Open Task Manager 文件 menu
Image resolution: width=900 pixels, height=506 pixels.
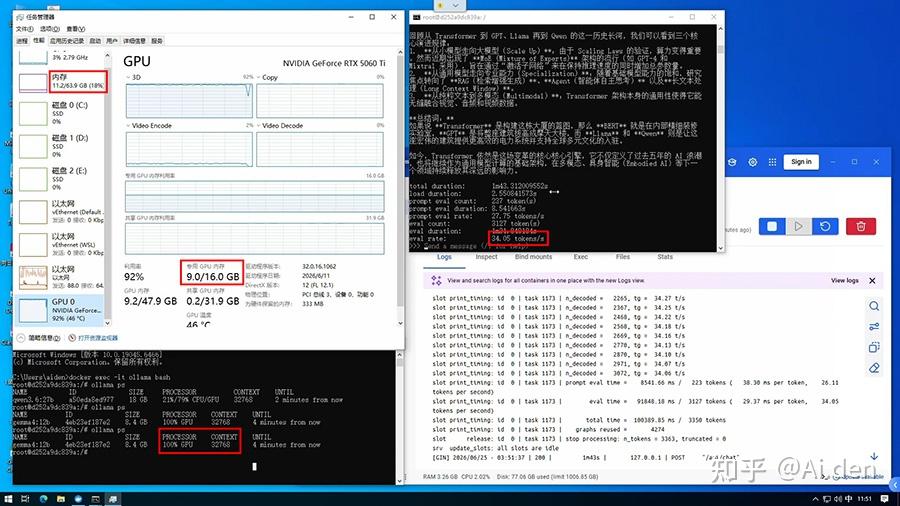coord(24,29)
